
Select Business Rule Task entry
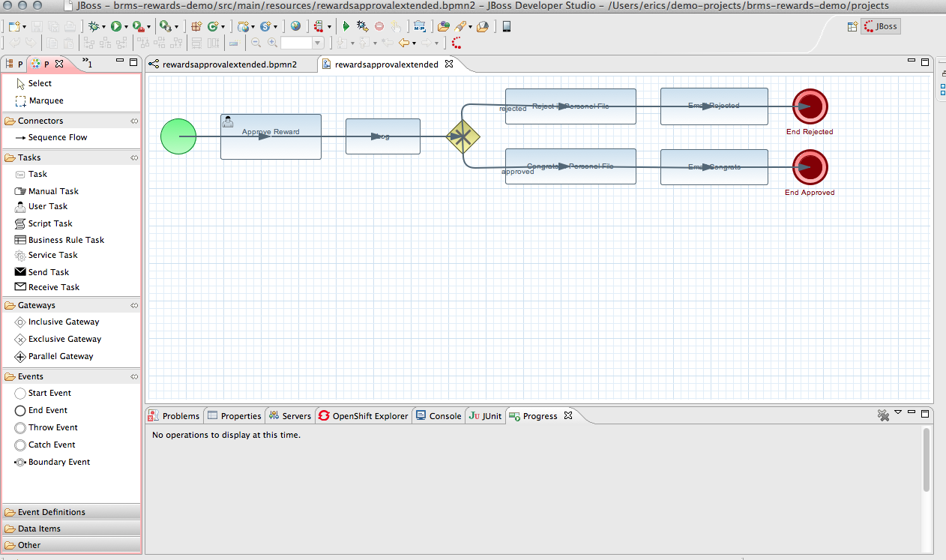pos(60,240)
